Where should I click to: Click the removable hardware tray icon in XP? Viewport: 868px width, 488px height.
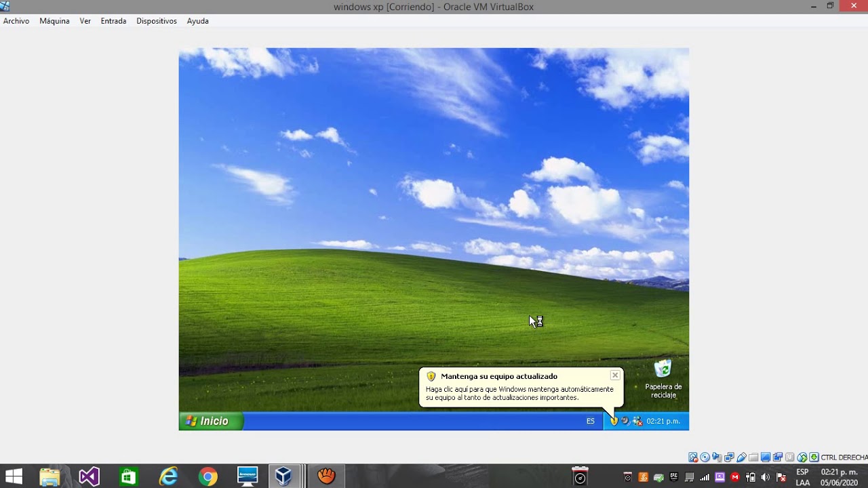point(625,421)
